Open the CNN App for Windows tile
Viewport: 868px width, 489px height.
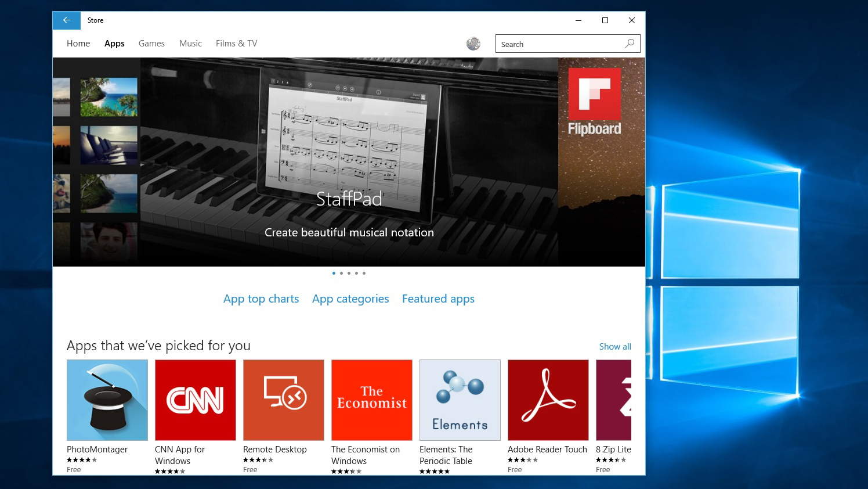195,400
